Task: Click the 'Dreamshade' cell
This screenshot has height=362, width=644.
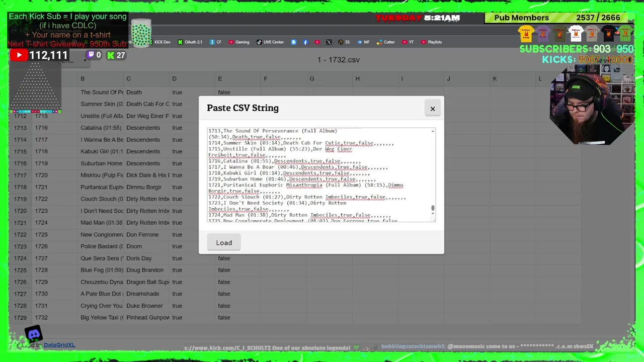Action: (146, 294)
